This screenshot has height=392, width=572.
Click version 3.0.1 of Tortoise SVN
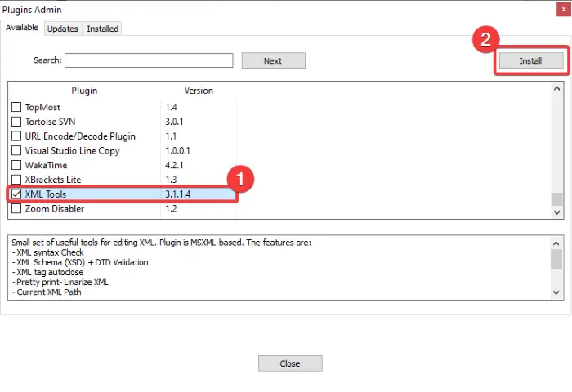[174, 122]
